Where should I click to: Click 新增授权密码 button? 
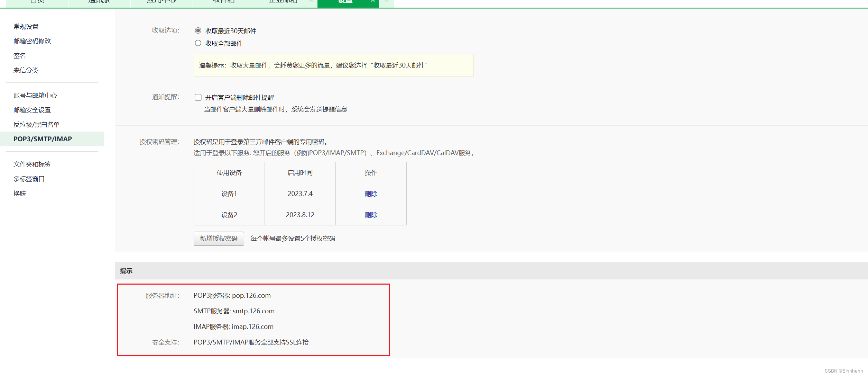click(x=219, y=239)
